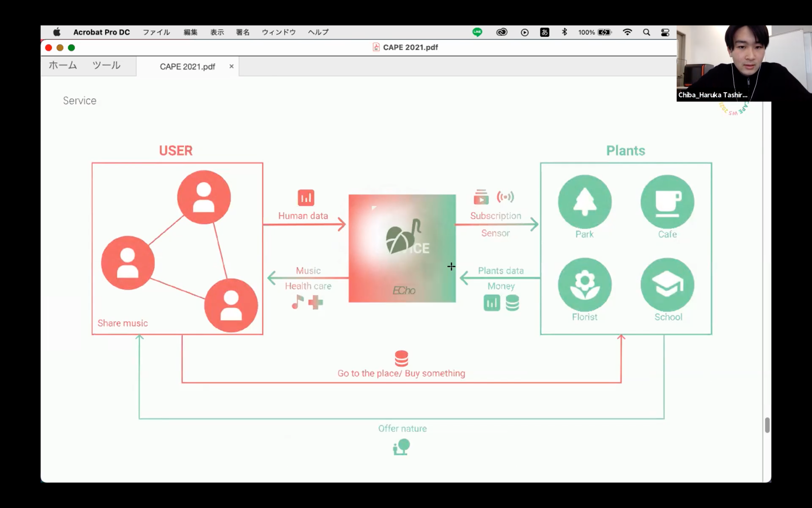Screen dimensions: 812x508
Task: Click the 'USER' heading text
Action: point(176,150)
